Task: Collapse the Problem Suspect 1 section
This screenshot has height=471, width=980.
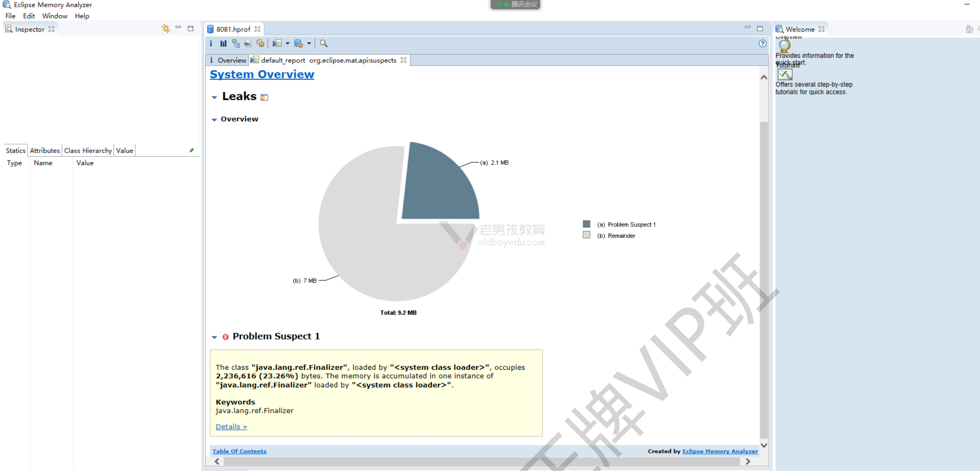Action: point(214,337)
